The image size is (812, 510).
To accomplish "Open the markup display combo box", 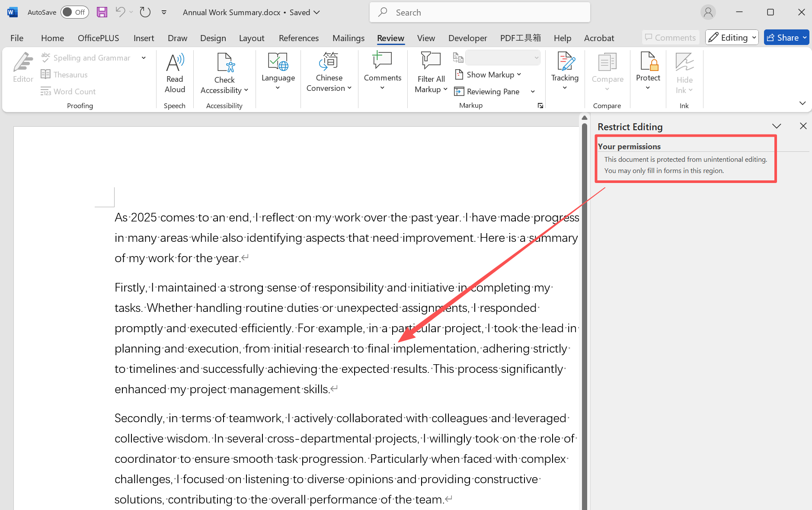I will coord(502,58).
